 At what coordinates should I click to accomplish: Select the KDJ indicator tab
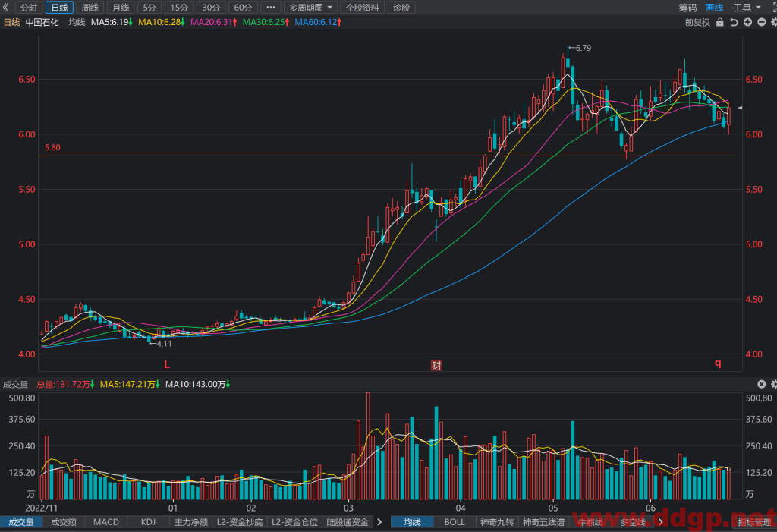click(x=148, y=522)
